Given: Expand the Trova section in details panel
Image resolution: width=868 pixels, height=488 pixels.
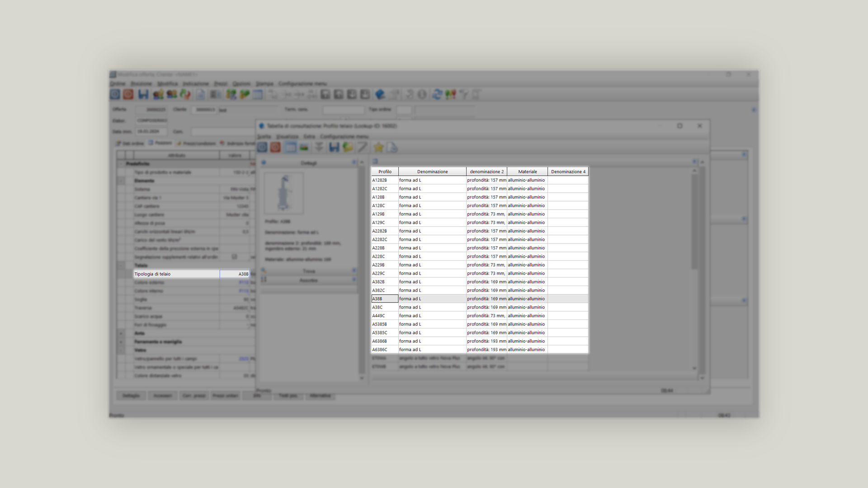Looking at the screenshot, I should [x=354, y=271].
